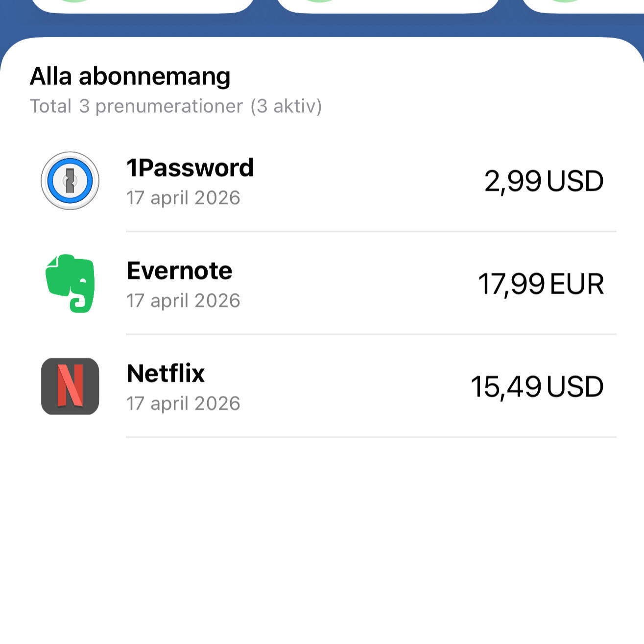
Task: Click the date under Netflix
Action: (x=183, y=404)
